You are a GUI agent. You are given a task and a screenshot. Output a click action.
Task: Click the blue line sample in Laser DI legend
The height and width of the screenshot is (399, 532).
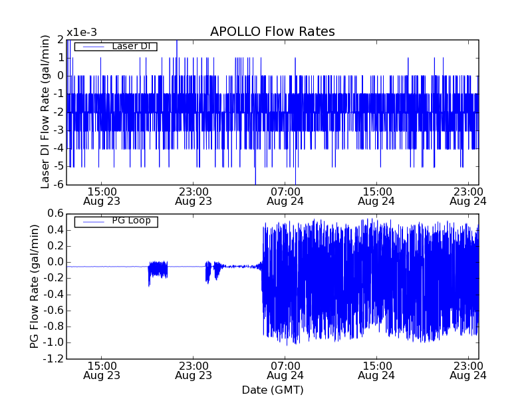91,47
